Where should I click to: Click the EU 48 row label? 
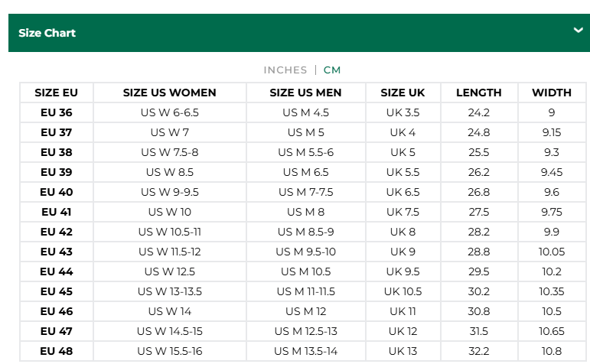(57, 351)
